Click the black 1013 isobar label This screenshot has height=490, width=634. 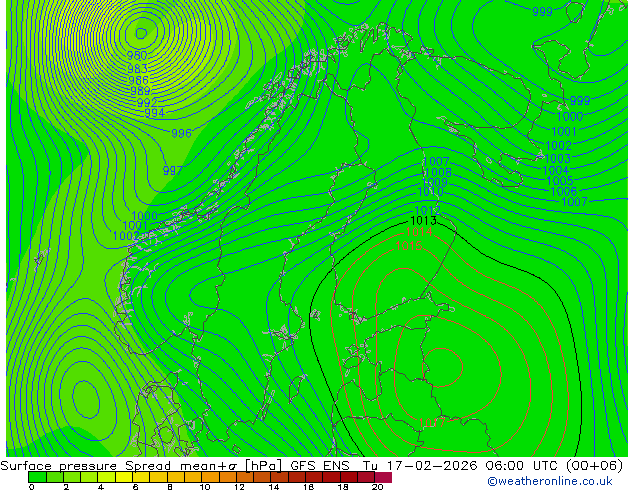click(423, 221)
